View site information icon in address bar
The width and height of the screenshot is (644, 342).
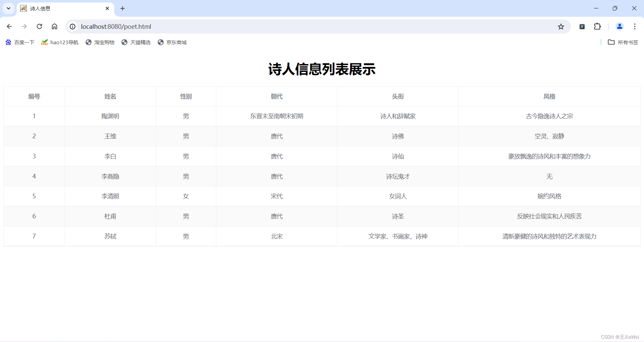[x=72, y=26]
